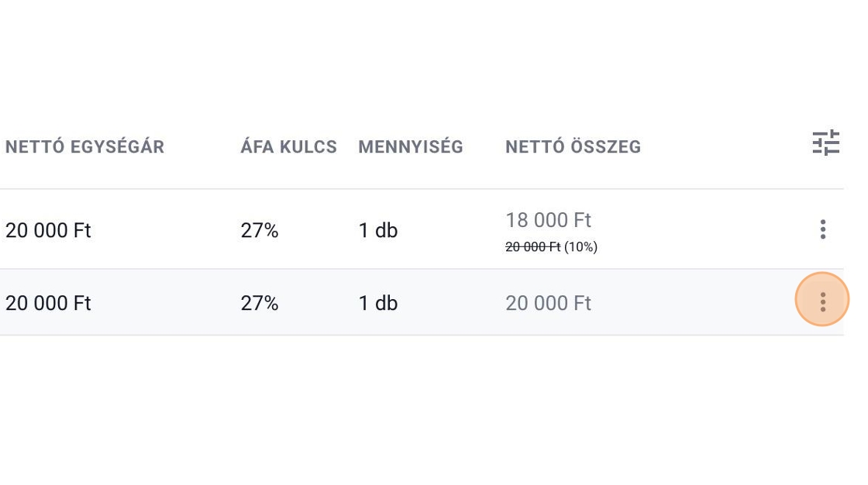Open the column settings sliders icon

pyautogui.click(x=825, y=143)
